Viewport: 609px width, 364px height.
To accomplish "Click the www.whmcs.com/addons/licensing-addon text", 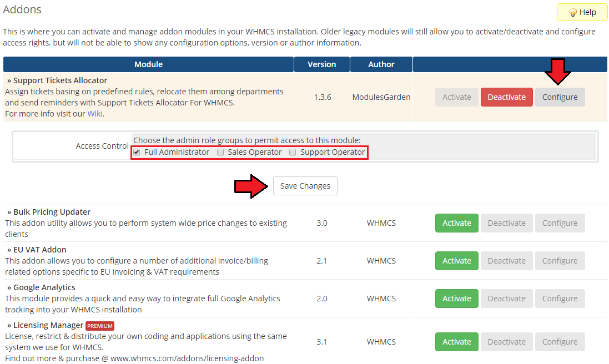I will 187,358.
